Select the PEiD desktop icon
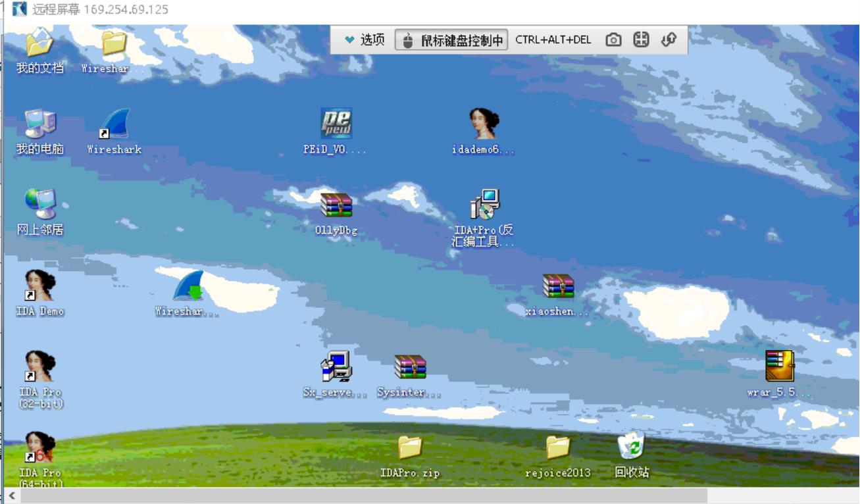The width and height of the screenshot is (860, 504). tap(336, 124)
